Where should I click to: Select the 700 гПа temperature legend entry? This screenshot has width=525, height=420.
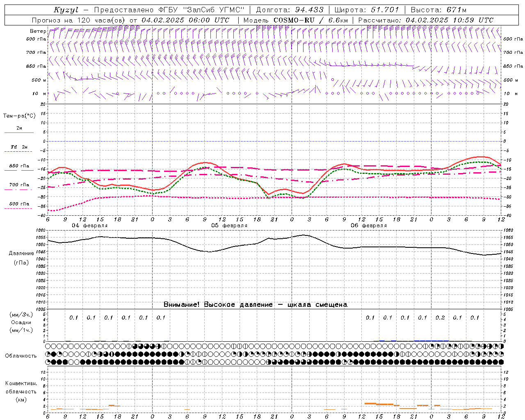(x=19, y=185)
